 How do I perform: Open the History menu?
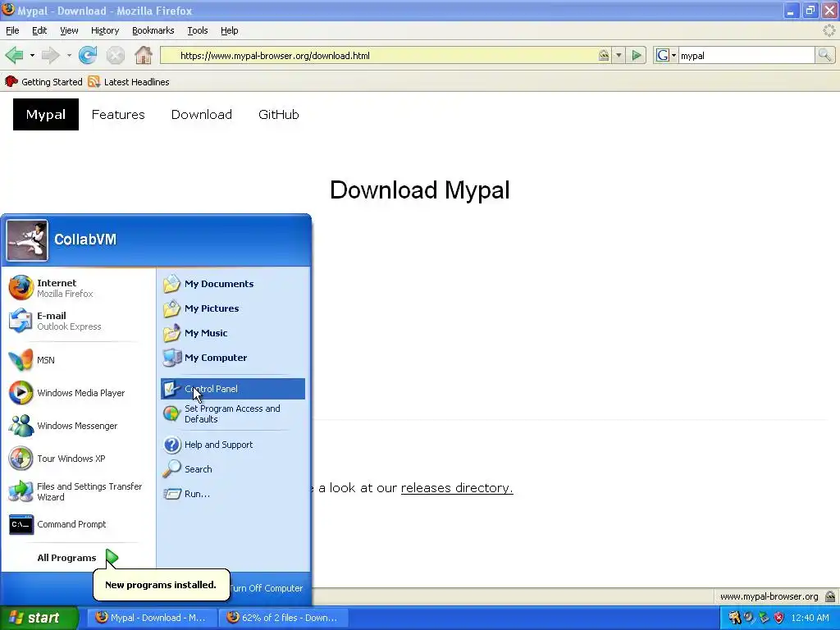pyautogui.click(x=105, y=30)
